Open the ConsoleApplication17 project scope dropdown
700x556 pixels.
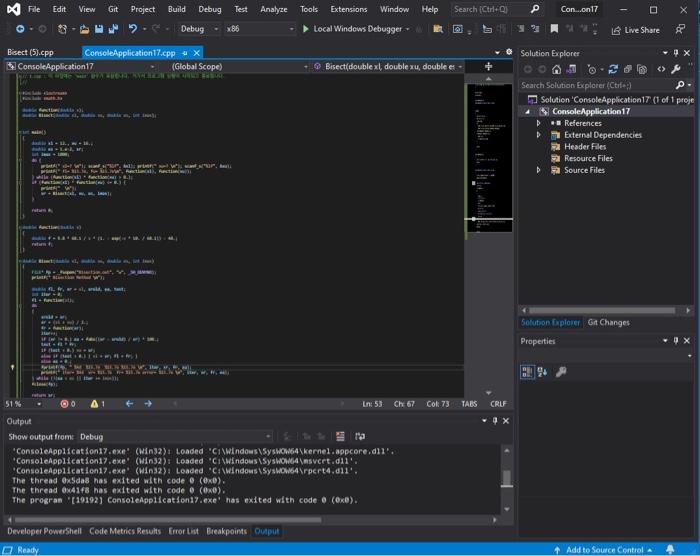point(81,67)
